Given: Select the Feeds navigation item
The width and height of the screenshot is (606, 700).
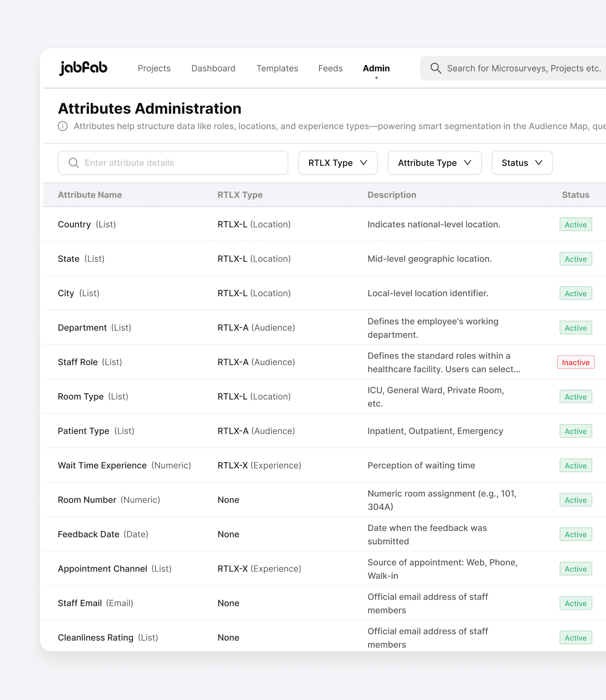Looking at the screenshot, I should (330, 68).
